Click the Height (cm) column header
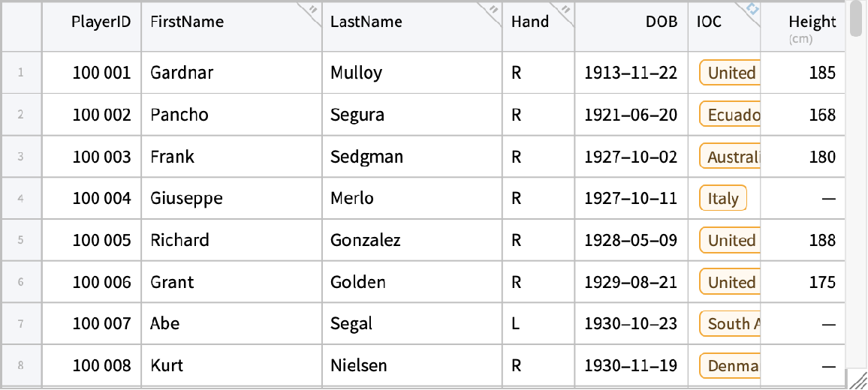Screen dimensions: 868x390 (x=811, y=26)
